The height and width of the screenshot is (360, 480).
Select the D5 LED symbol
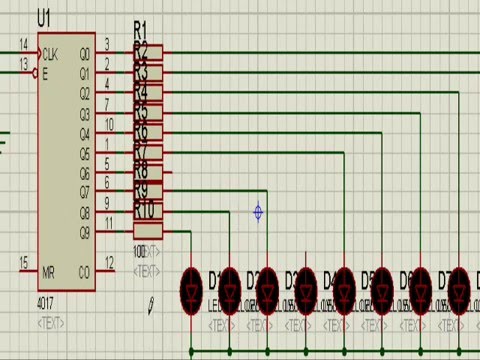(x=344, y=291)
